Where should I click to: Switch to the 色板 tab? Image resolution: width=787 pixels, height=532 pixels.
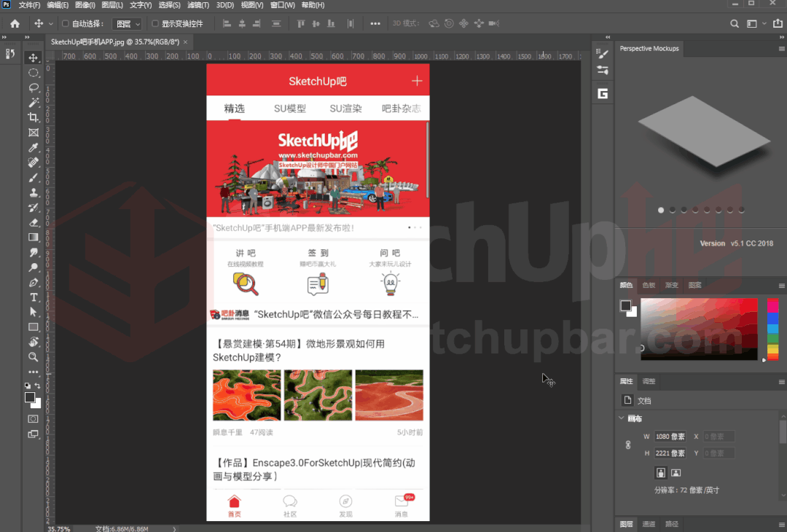click(649, 285)
